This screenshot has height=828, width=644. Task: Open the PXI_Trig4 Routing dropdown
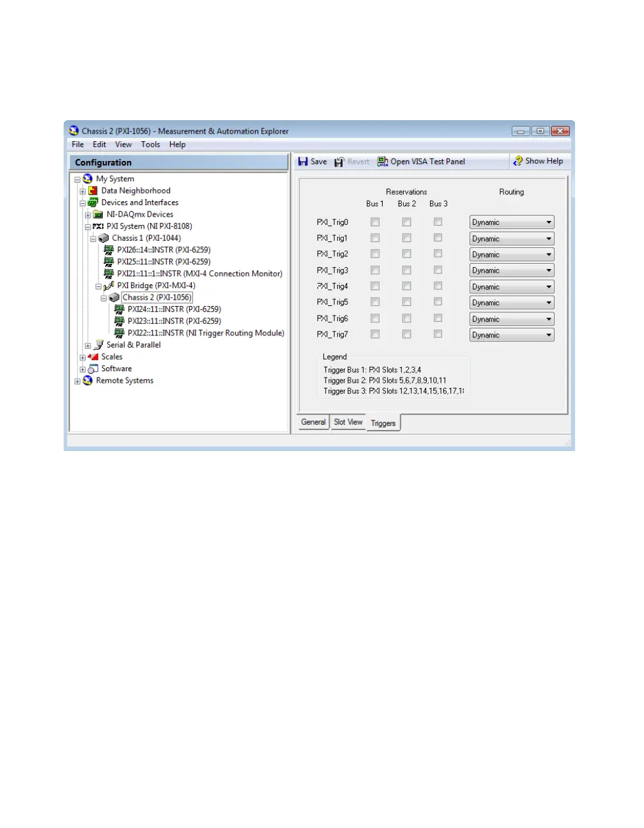(x=512, y=287)
